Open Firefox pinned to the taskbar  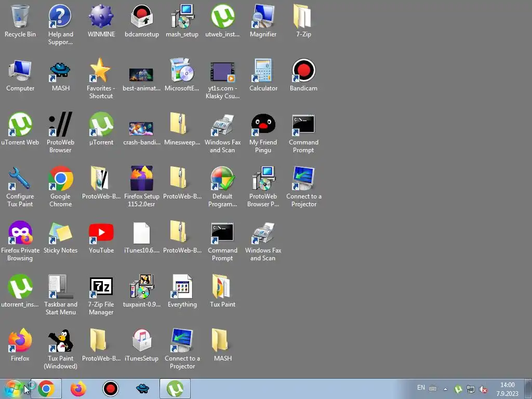click(78, 389)
